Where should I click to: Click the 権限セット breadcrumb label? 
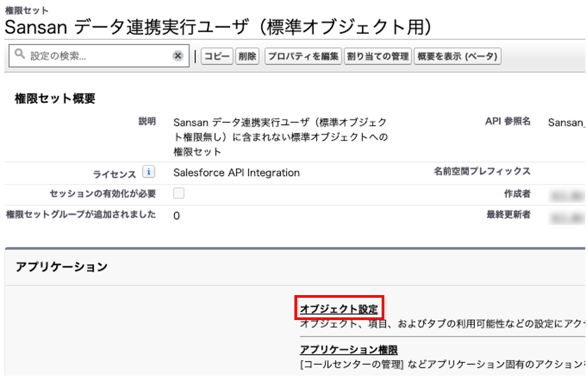pyautogui.click(x=27, y=10)
